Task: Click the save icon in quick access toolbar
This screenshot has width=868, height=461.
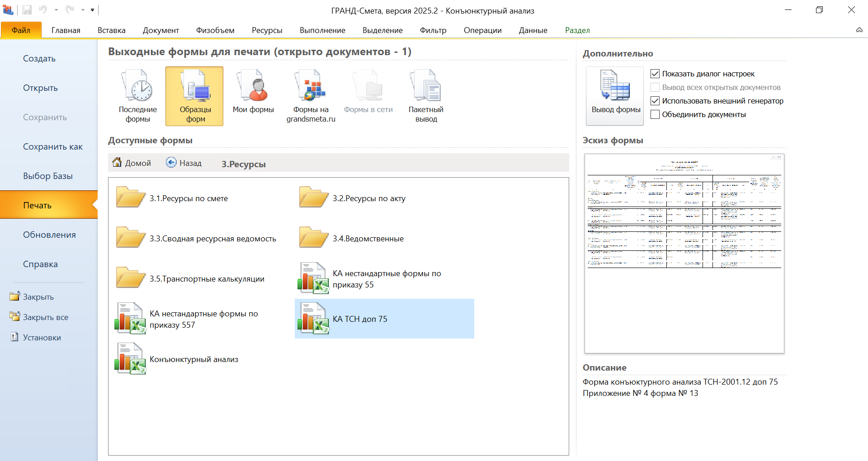Action: [x=27, y=10]
